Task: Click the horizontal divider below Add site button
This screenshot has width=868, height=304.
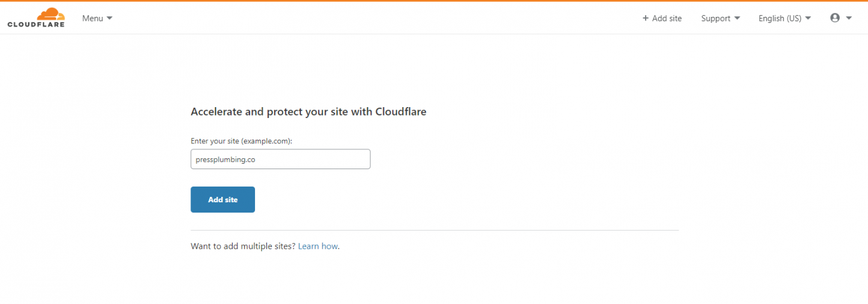Action: pyautogui.click(x=435, y=230)
